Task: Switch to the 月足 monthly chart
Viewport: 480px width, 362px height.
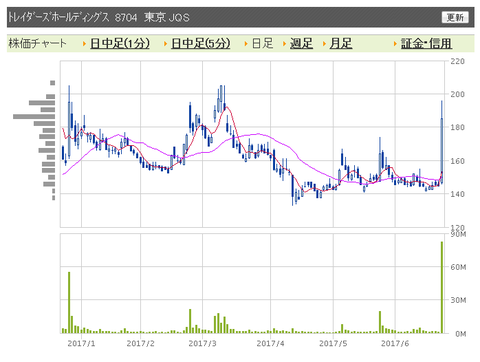Action: pos(341,43)
